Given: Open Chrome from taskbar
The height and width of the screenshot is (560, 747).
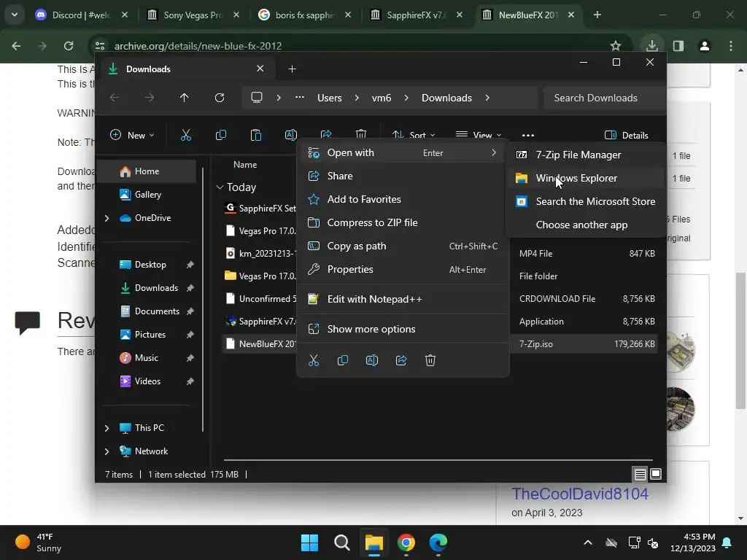Looking at the screenshot, I should 406,542.
